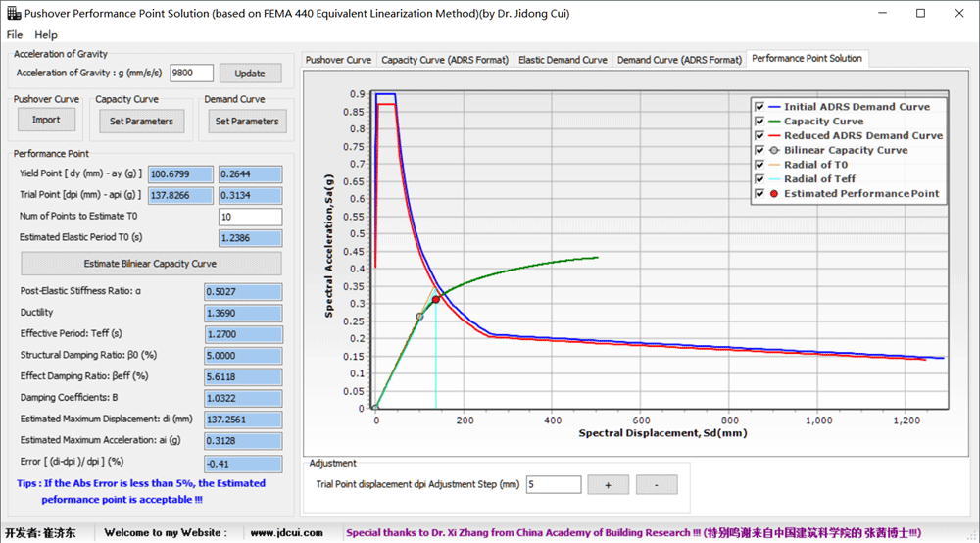Viewport: 980px width, 543px height.
Task: Increase trial displacement with plus button
Action: click(x=609, y=485)
